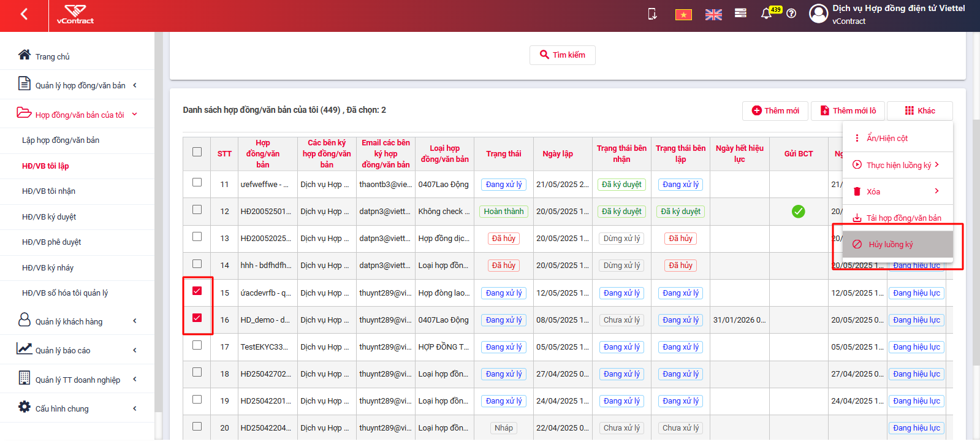
Task: Switch language with the Vietnamese flag icon
Action: pyautogui.click(x=683, y=15)
